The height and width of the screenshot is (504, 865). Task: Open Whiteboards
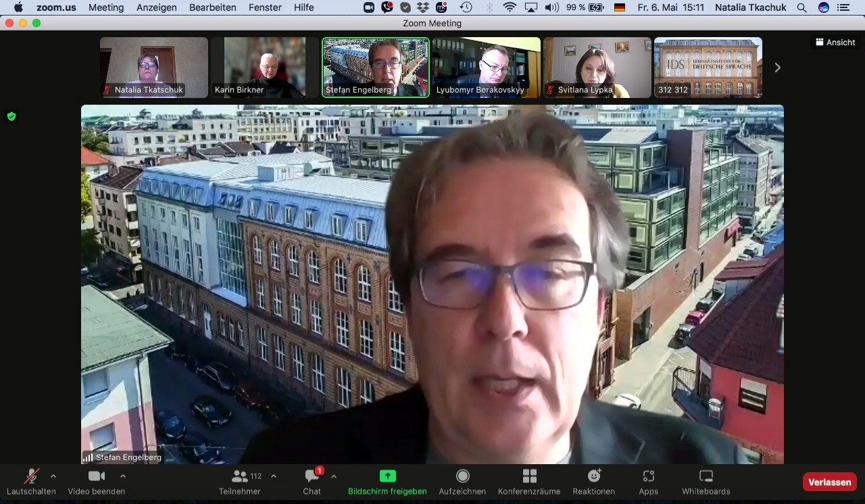706,482
